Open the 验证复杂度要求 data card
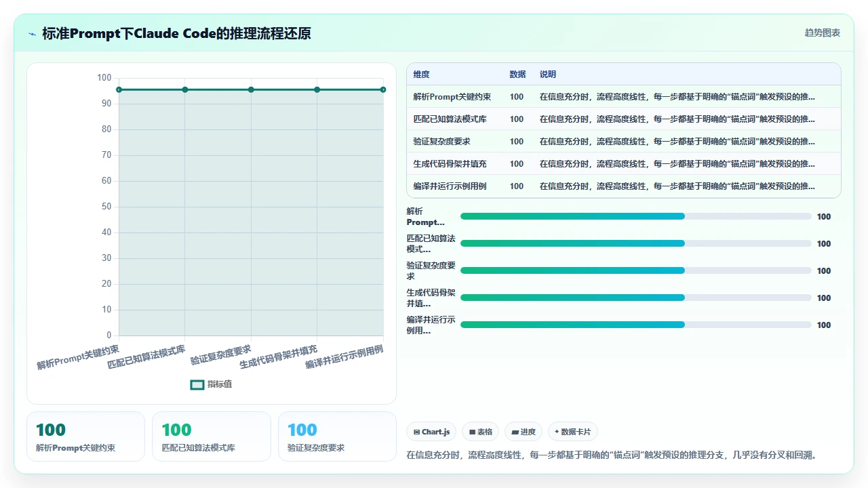 (337, 436)
